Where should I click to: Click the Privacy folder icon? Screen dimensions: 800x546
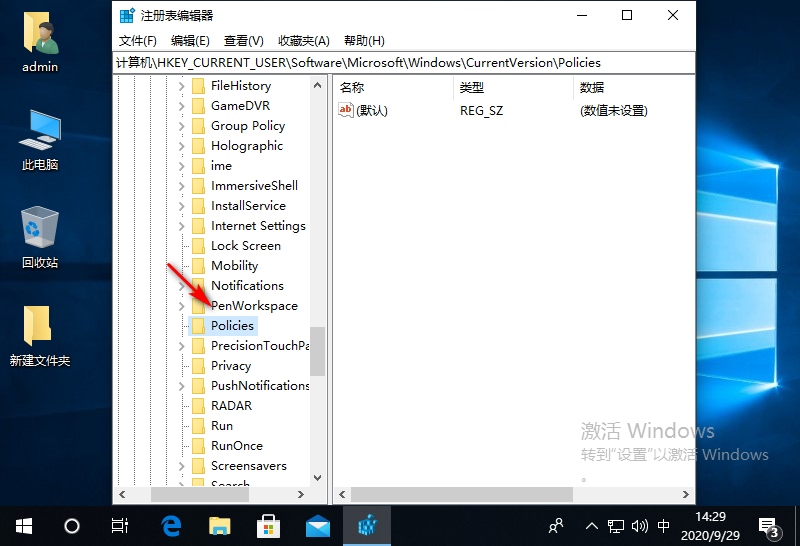198,366
